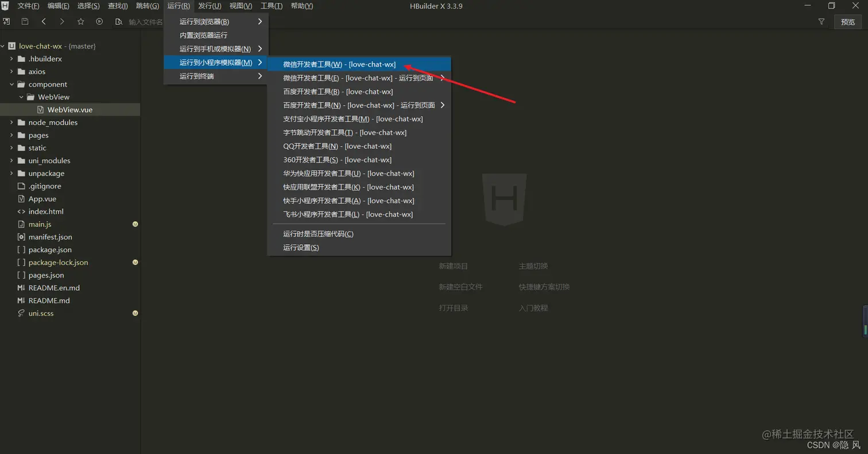Click the 入门教程 link

click(533, 308)
